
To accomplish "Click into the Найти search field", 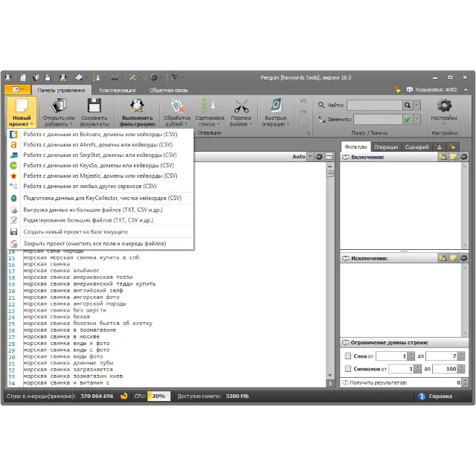I will (375, 106).
